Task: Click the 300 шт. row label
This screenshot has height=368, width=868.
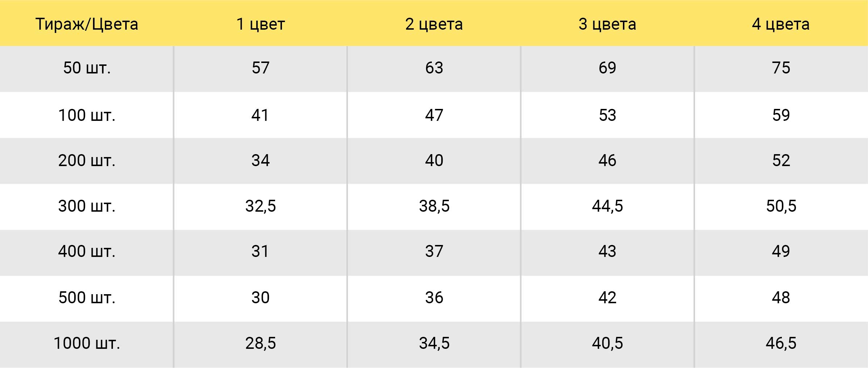Action: pos(87,206)
